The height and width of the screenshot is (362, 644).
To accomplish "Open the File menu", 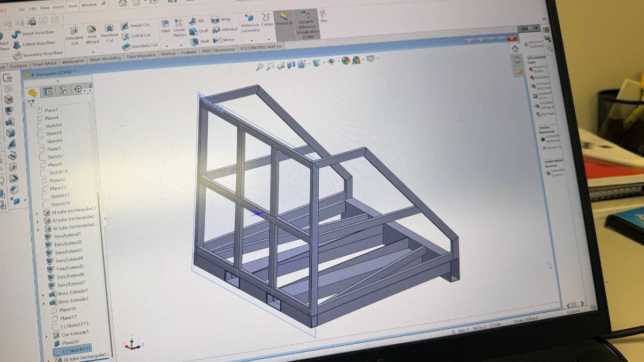I will [21, 9].
